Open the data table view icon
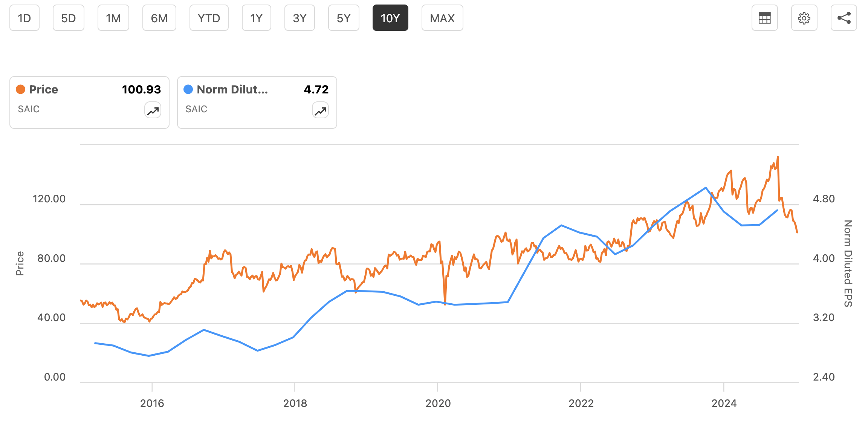 [x=764, y=18]
